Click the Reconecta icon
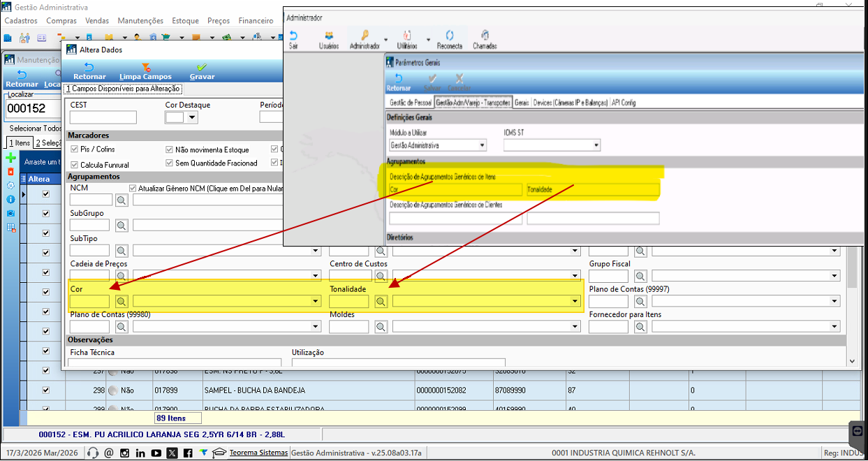This screenshot has width=868, height=461. point(449,37)
